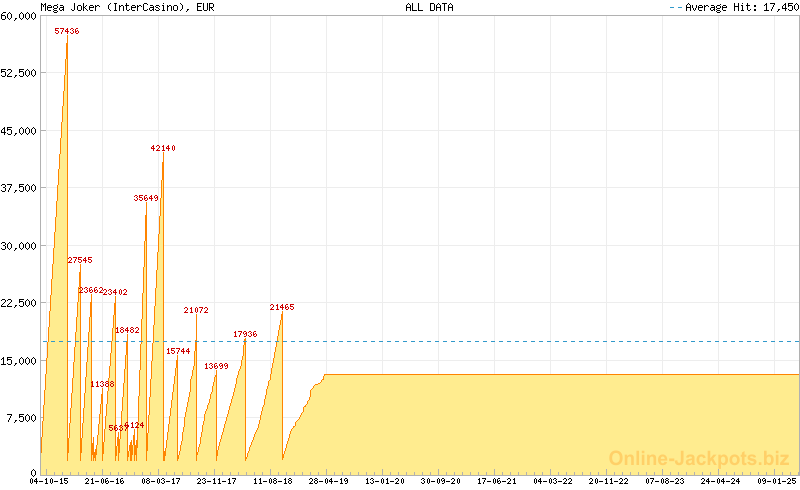
Task: Click the dashed average hit line
Action: (500, 341)
